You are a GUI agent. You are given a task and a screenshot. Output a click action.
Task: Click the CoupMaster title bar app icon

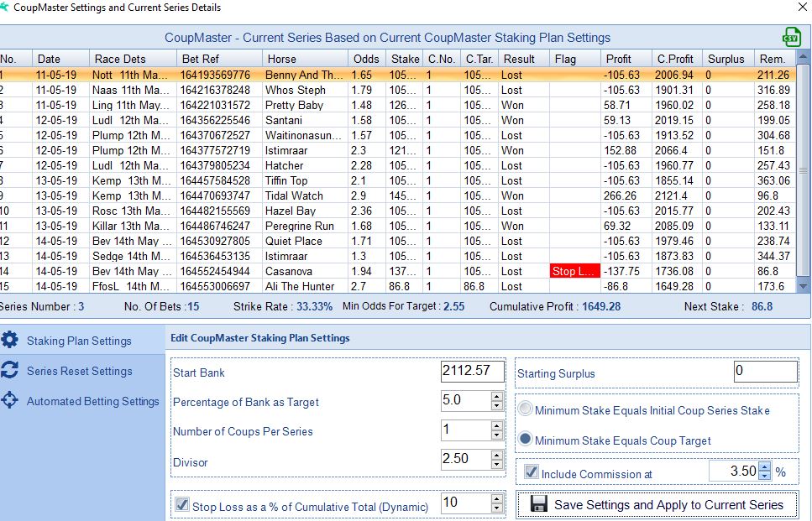pyautogui.click(x=4, y=8)
